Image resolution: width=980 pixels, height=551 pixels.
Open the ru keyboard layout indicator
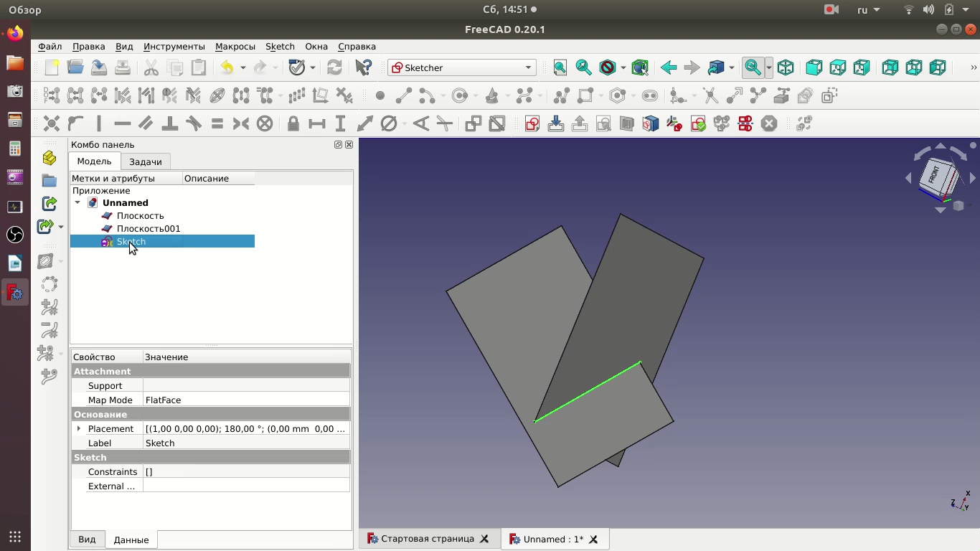pos(870,9)
